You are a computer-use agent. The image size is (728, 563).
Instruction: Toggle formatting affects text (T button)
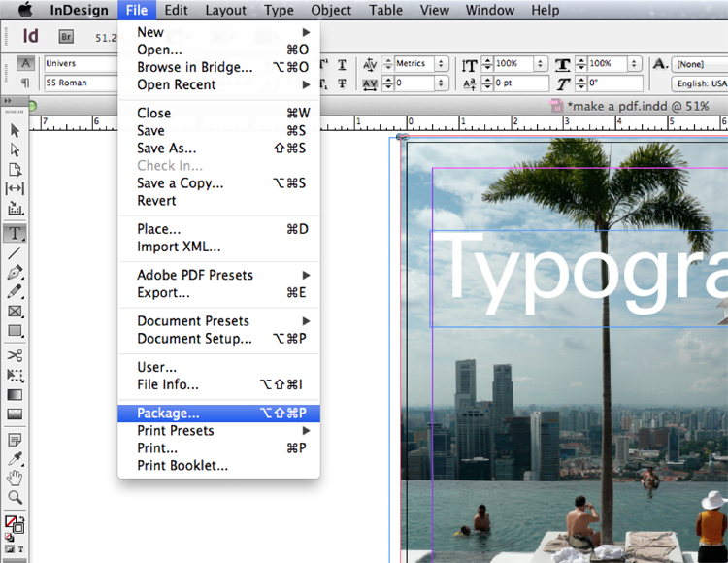(x=21, y=549)
